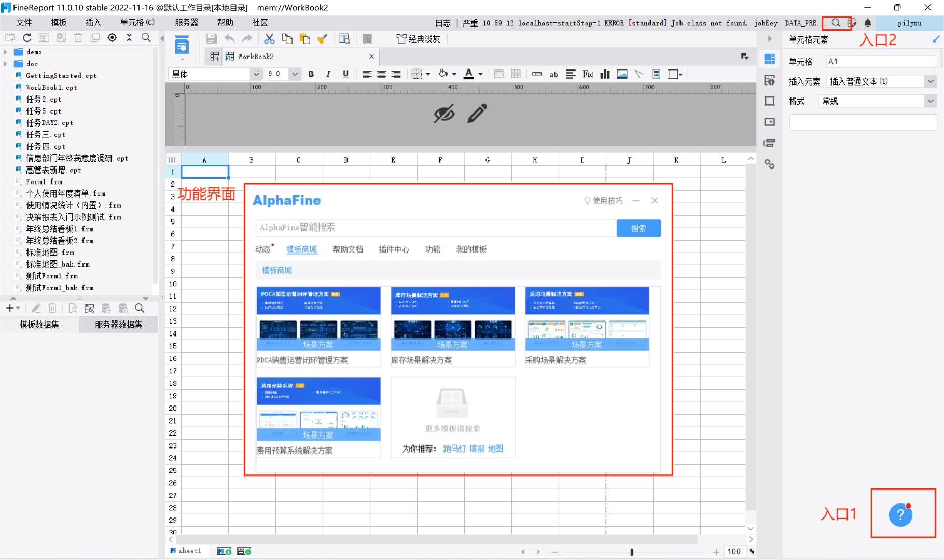Copy the selected cell
The height and width of the screenshot is (560, 944).
pyautogui.click(x=287, y=39)
